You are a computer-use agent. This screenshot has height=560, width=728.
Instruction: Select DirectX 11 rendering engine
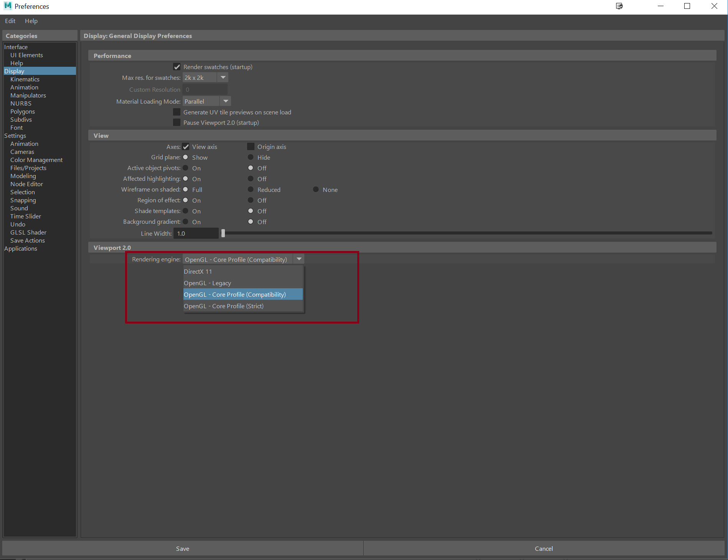(x=198, y=271)
